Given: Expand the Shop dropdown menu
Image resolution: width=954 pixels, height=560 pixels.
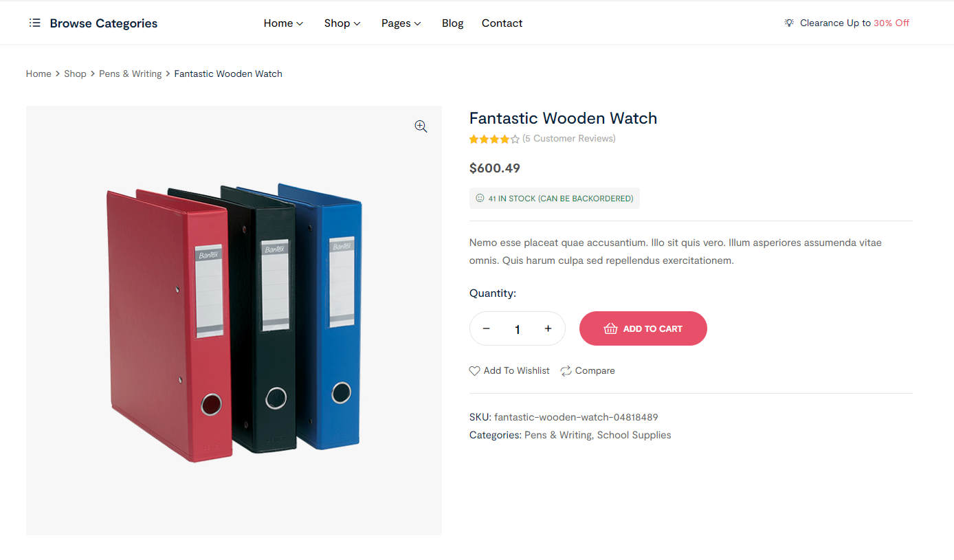Looking at the screenshot, I should click(342, 23).
